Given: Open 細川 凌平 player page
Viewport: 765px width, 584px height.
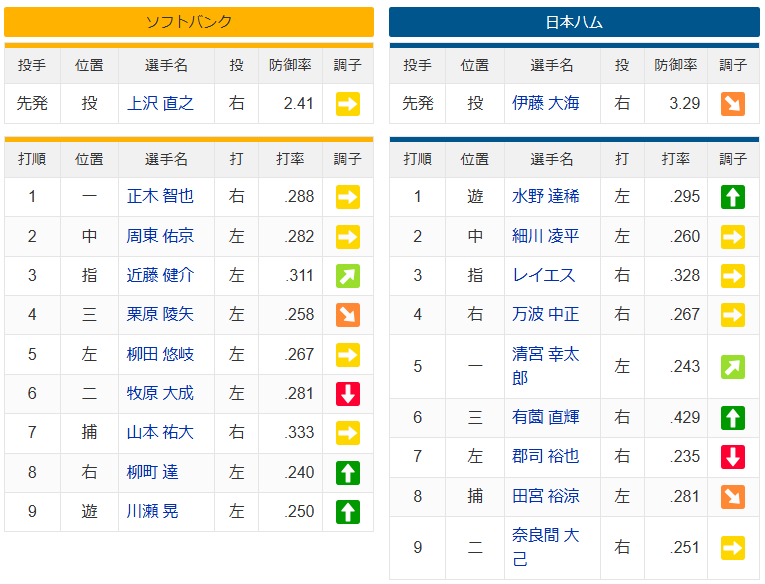Looking at the screenshot, I should (x=545, y=237).
